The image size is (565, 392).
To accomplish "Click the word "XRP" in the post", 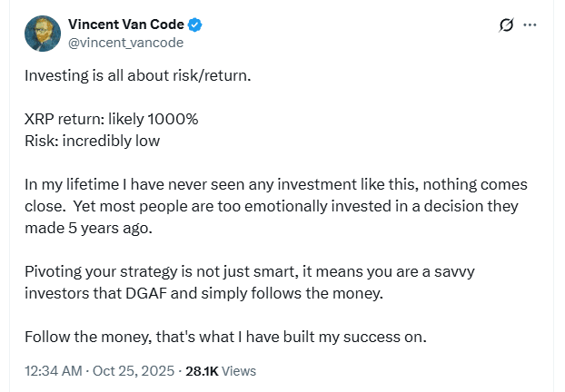I will click(x=40, y=119).
